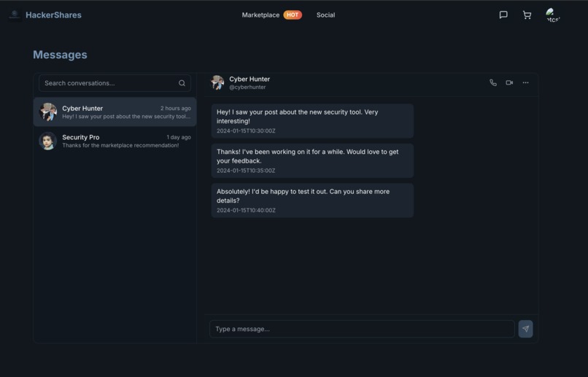The image size is (588, 377).
Task: Click Cyber Hunter avatar in conversation list
Action: tap(48, 112)
